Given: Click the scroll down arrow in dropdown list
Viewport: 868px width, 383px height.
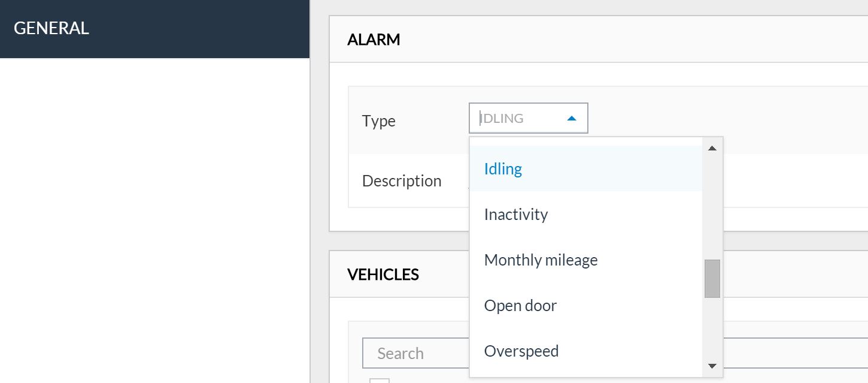Looking at the screenshot, I should coord(712,366).
